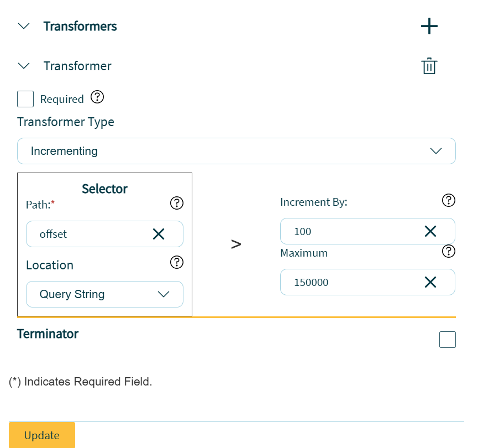Show help for Maximum field

[x=449, y=252]
